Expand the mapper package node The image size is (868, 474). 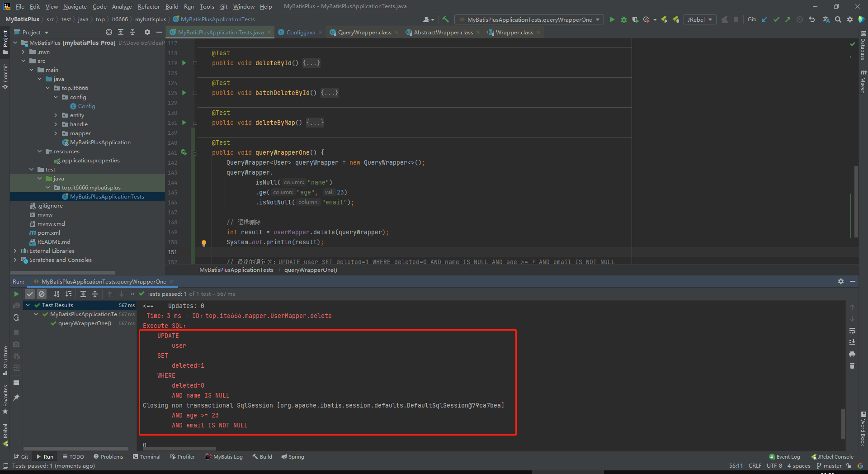click(x=56, y=133)
